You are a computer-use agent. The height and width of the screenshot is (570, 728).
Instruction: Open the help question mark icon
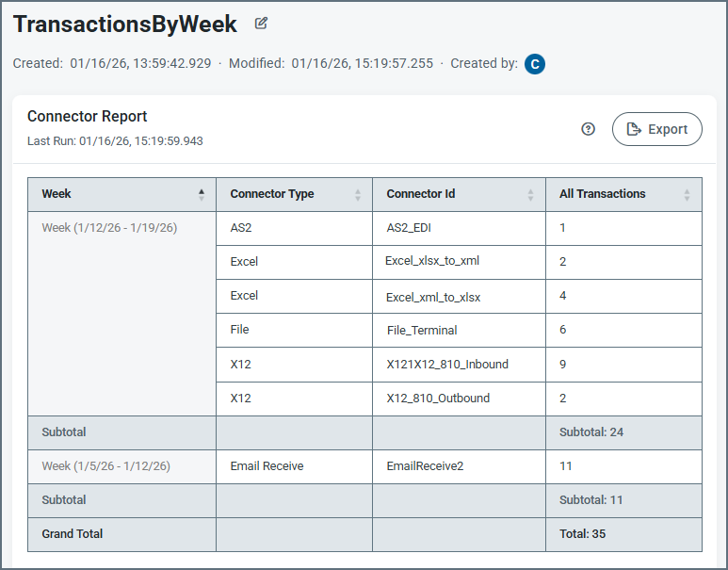589,129
